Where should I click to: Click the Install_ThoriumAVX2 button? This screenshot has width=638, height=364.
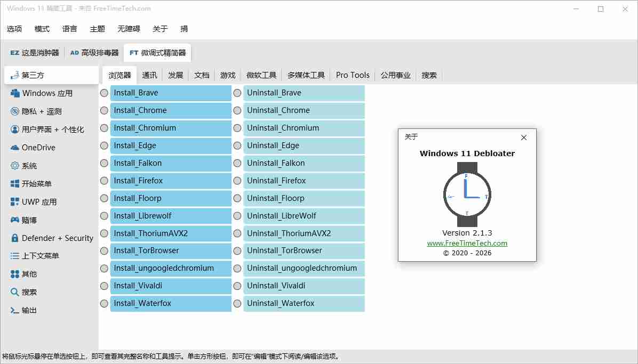[x=171, y=233]
